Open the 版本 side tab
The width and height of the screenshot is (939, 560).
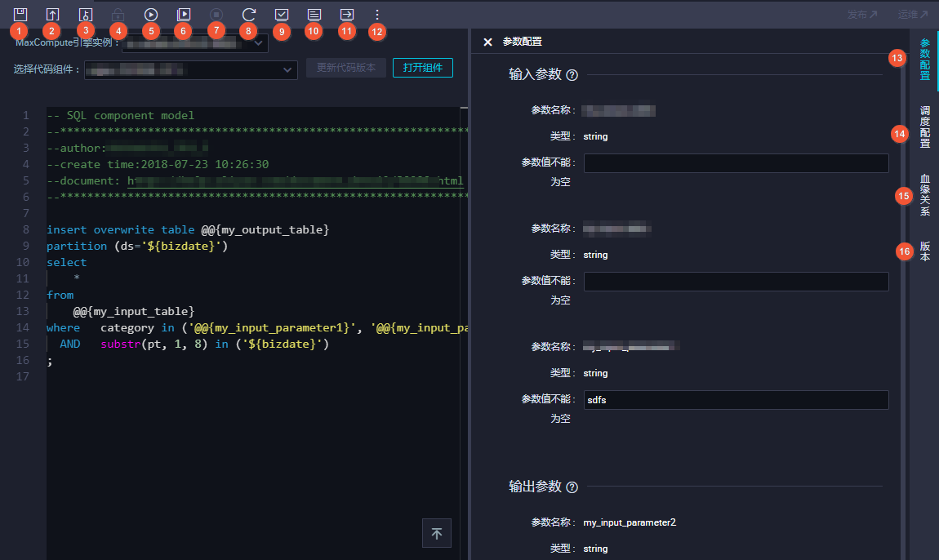(925, 251)
